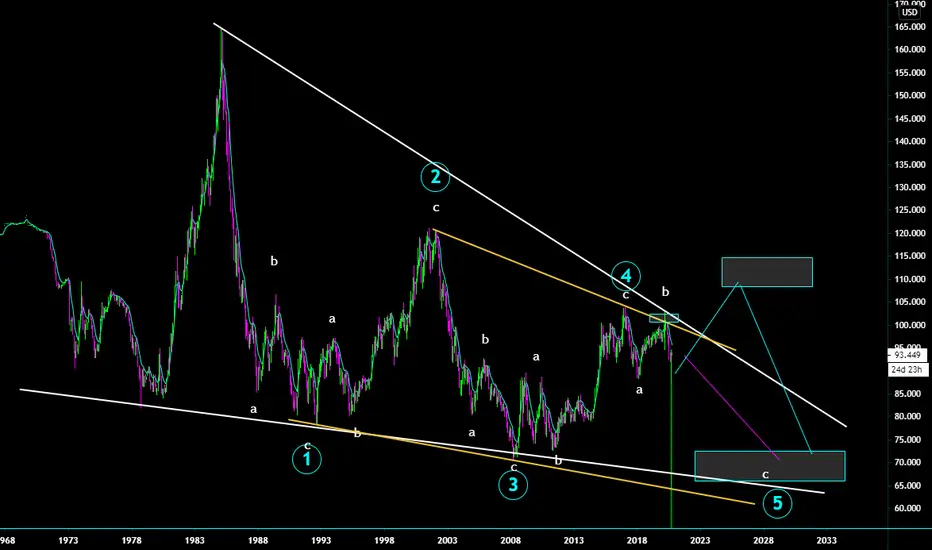The width and height of the screenshot is (932, 550).
Task: Click the 85.000 price axis label
Action: coord(910,394)
